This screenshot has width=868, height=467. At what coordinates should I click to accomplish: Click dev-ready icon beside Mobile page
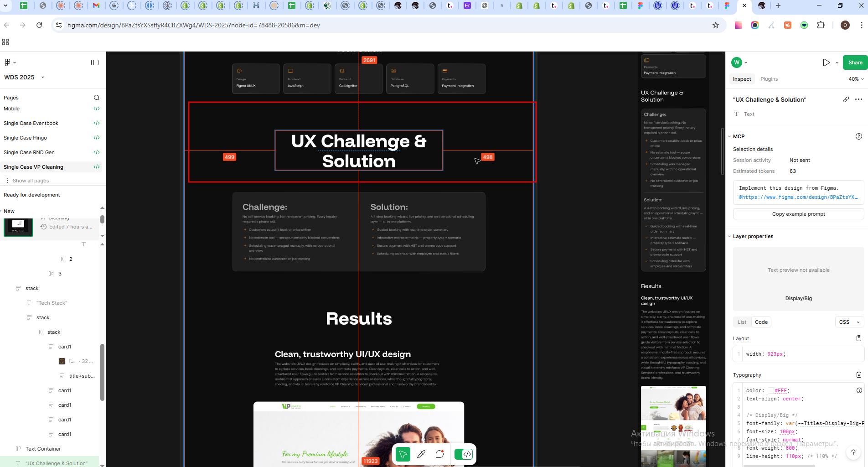[97, 109]
